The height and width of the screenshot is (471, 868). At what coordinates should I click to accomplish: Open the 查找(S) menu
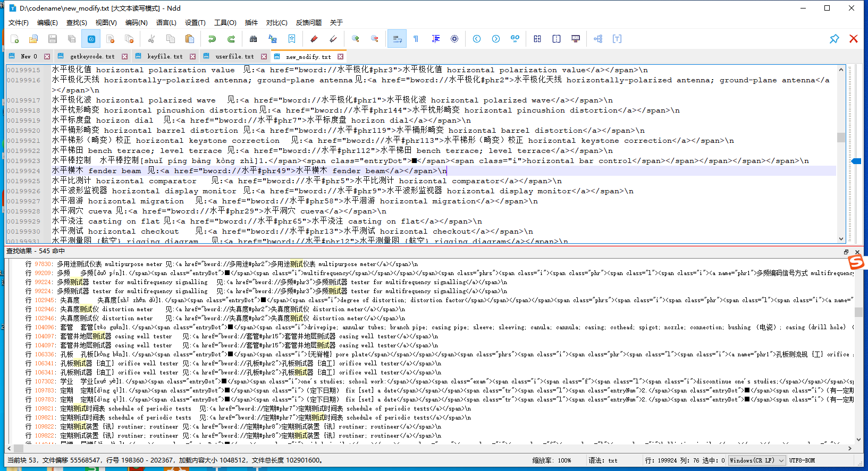pyautogui.click(x=77, y=22)
